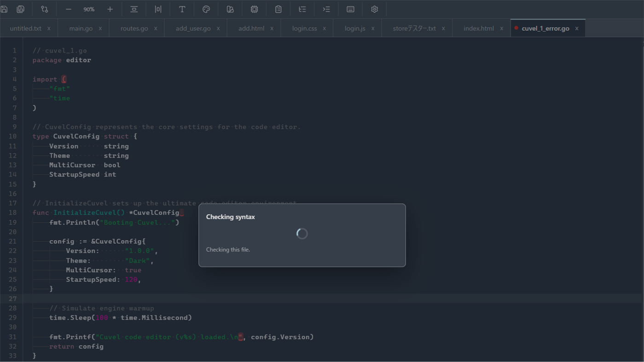Click the 'package editor' line
The image size is (644, 362).
coord(62,60)
